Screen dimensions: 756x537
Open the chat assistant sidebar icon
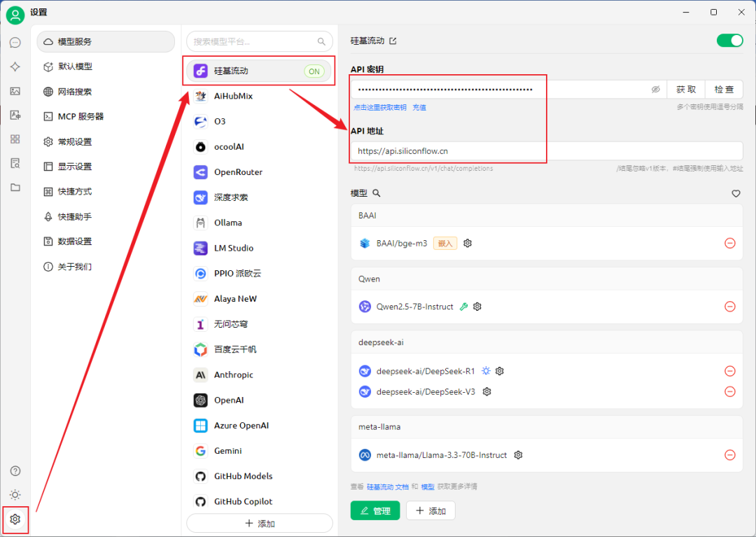(15, 43)
